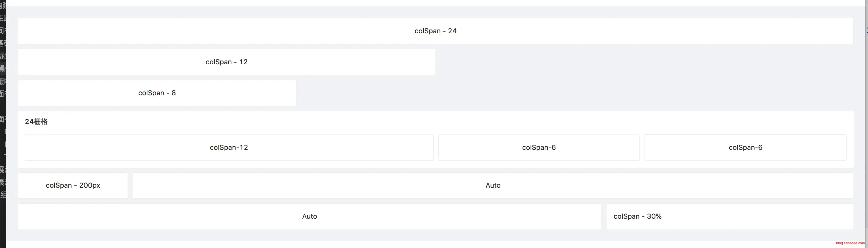
Task: Click the 24栅格 card title
Action: tap(36, 122)
